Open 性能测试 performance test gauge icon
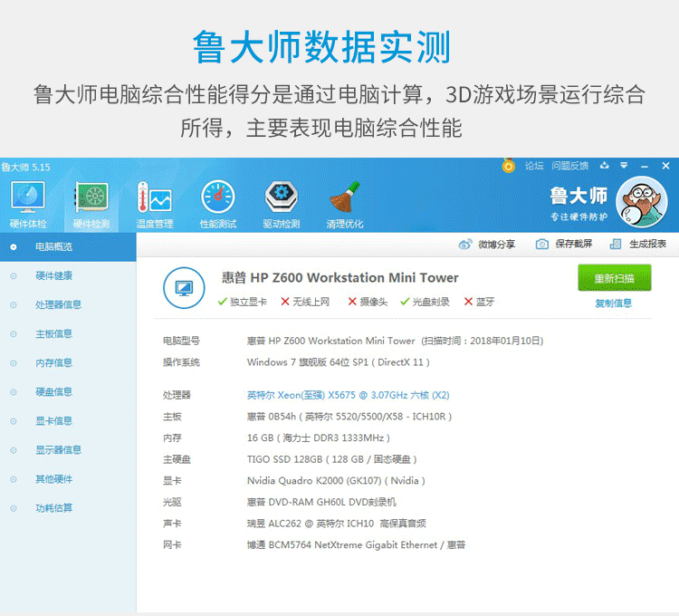Image resolution: width=679 pixels, height=616 pixels. pos(217,203)
